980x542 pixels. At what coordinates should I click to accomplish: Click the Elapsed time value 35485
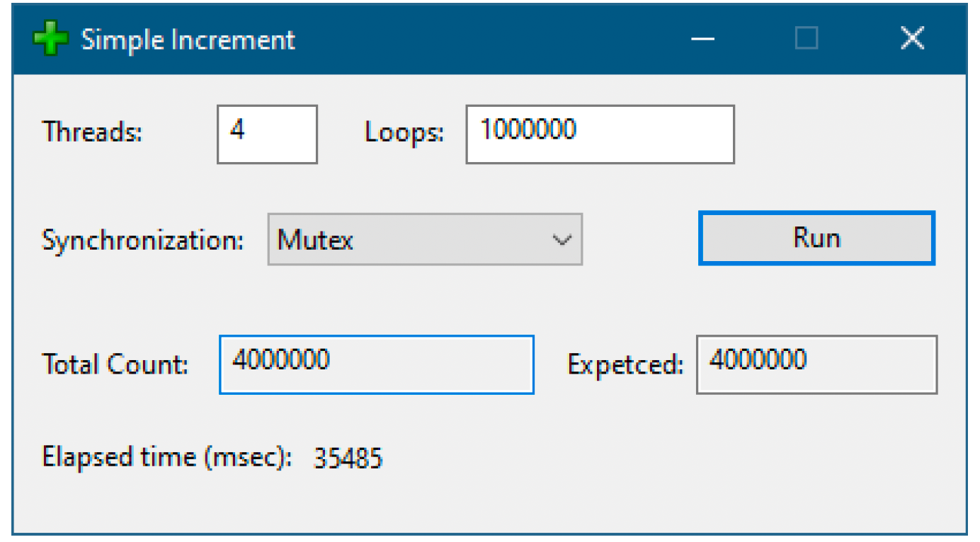[x=348, y=459]
